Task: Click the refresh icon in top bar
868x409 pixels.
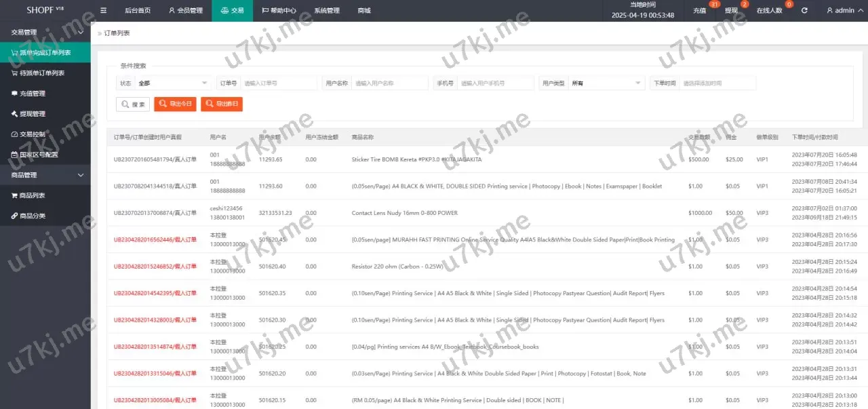Action: pyautogui.click(x=804, y=11)
